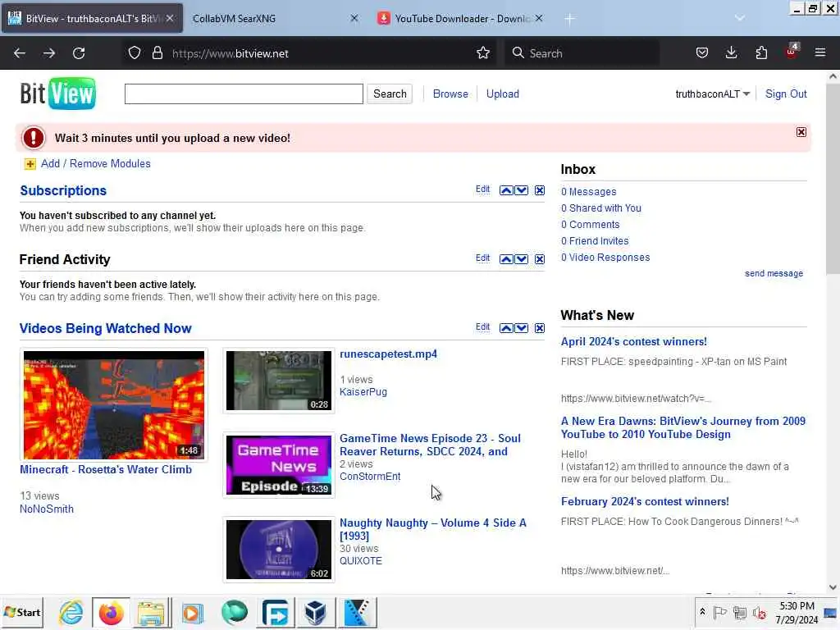Click send message link
This screenshot has width=840, height=630.
coord(774,273)
